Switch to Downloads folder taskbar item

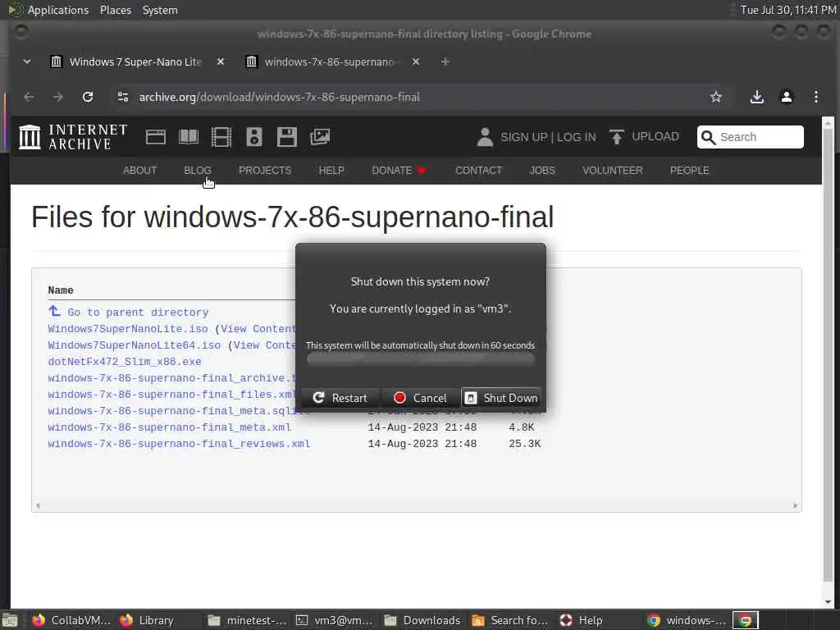point(422,620)
